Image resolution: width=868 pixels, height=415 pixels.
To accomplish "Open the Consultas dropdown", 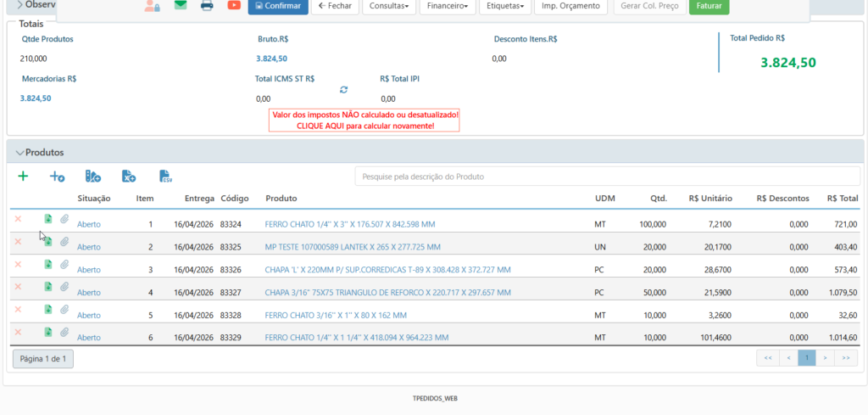I will pos(390,7).
